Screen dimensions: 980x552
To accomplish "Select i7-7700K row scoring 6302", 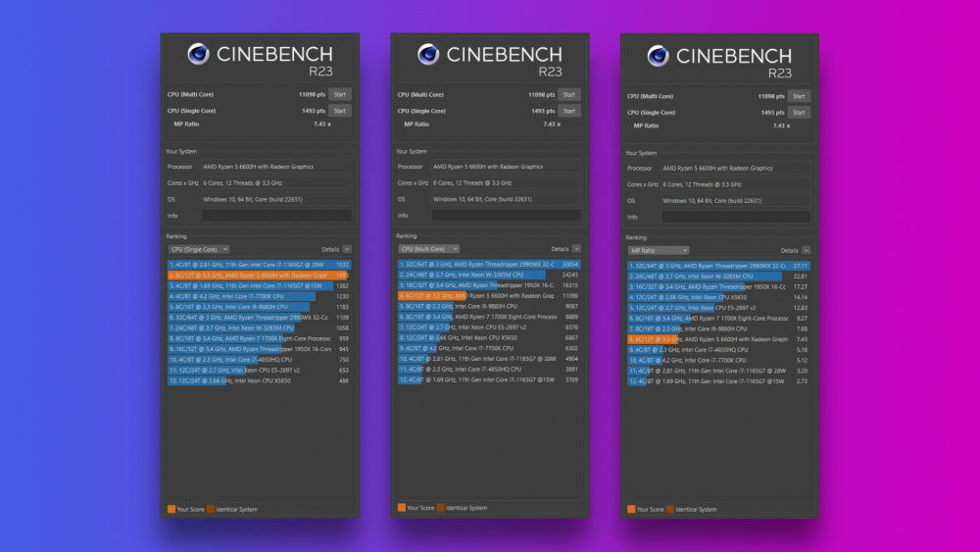I will (489, 348).
